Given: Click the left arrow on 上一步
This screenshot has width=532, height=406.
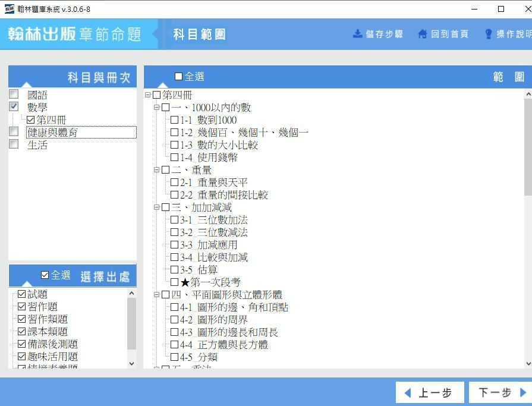Looking at the screenshot, I should point(408,393).
